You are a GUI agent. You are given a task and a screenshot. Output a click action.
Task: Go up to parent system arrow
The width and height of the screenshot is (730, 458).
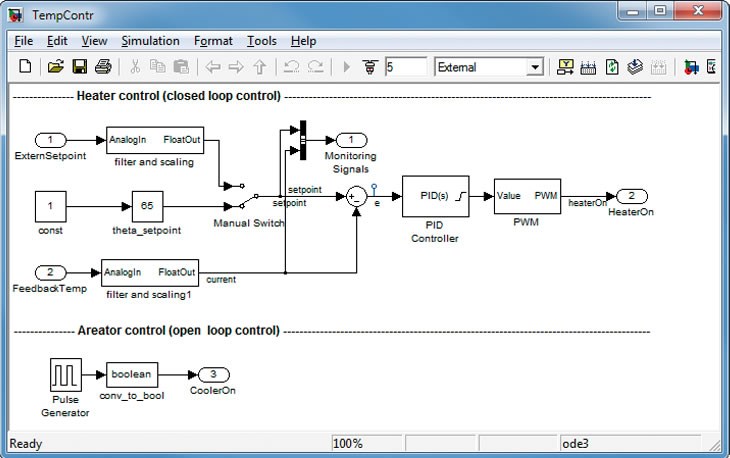[x=260, y=67]
